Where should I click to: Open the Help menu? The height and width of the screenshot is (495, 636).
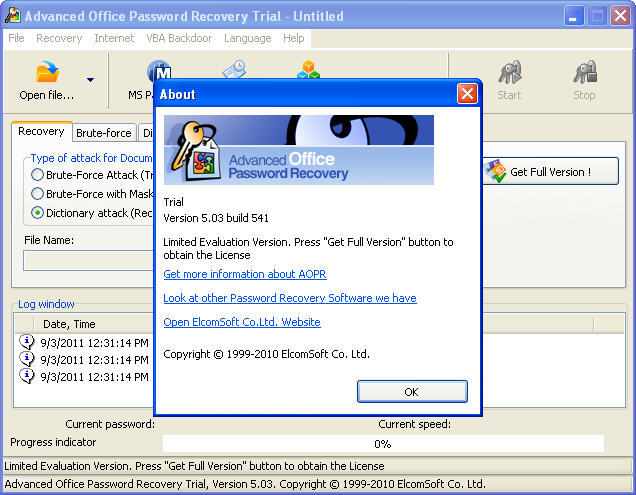click(x=294, y=38)
